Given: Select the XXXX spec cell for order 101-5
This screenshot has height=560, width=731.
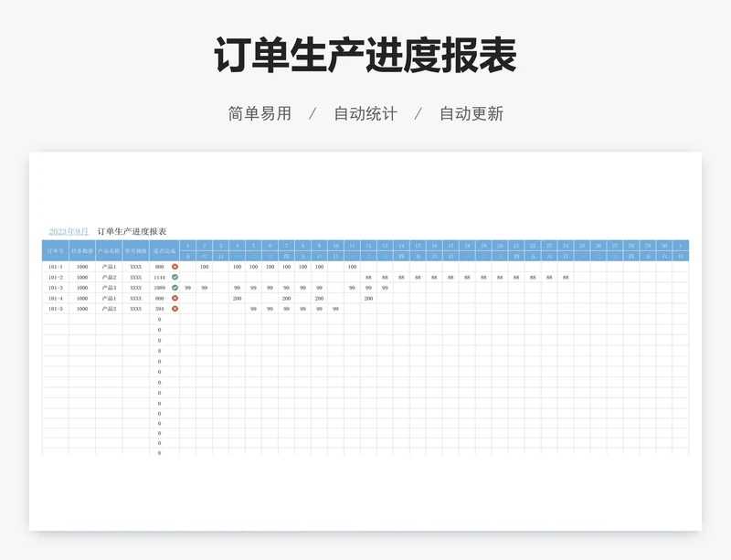Looking at the screenshot, I should coord(135,309).
